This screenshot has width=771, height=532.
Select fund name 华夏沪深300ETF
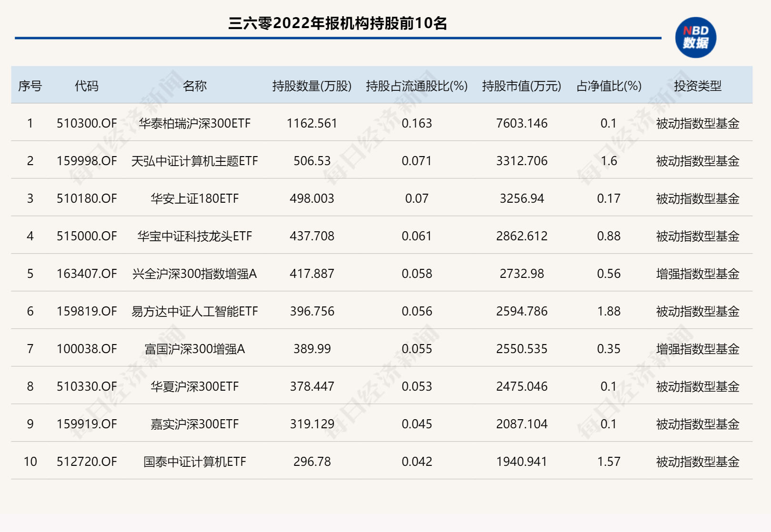pos(195,387)
